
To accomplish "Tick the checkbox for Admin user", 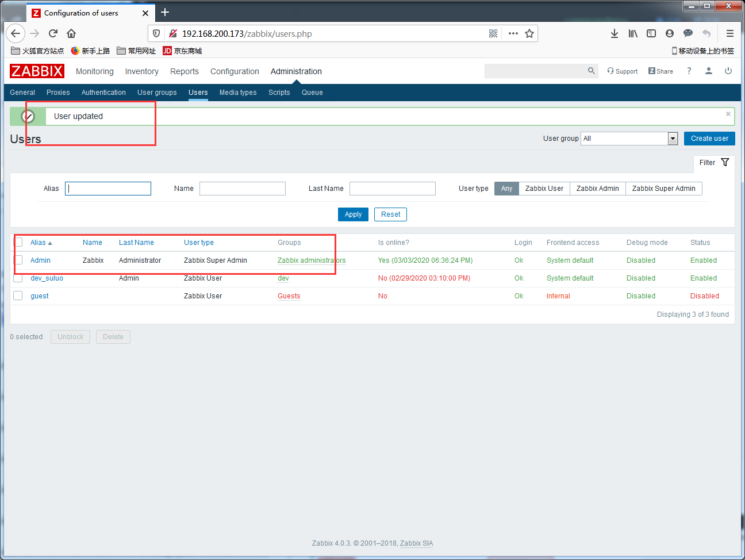I will point(18,260).
